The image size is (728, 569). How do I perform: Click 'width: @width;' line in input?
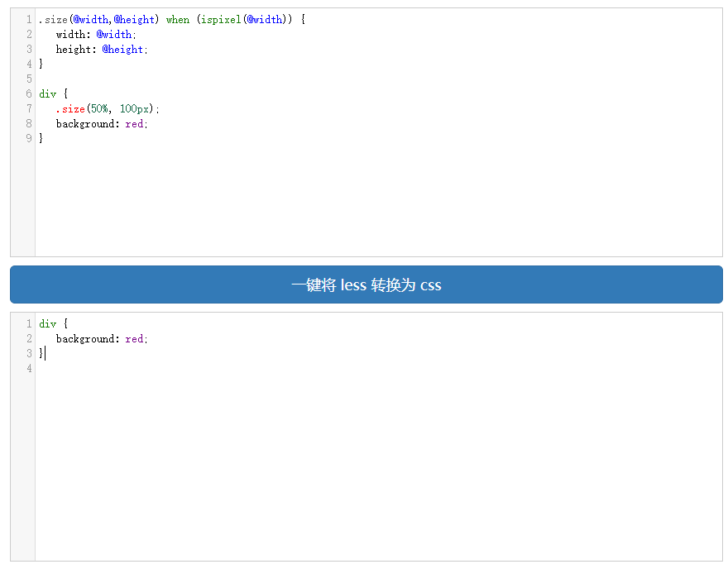[96, 35]
